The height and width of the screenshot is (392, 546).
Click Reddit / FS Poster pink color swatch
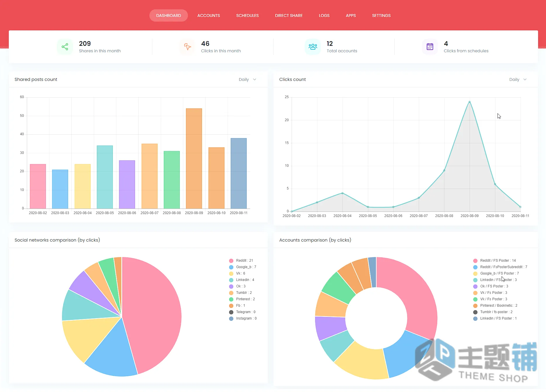pyautogui.click(x=475, y=261)
